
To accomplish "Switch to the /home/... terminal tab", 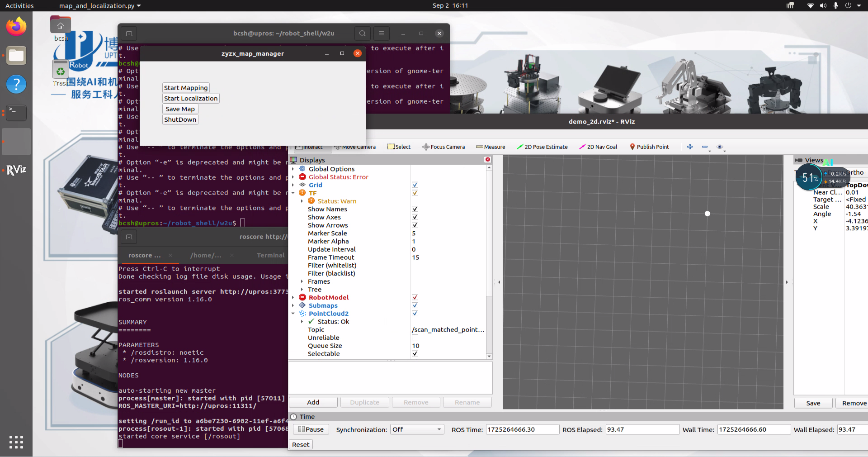I will pyautogui.click(x=206, y=255).
